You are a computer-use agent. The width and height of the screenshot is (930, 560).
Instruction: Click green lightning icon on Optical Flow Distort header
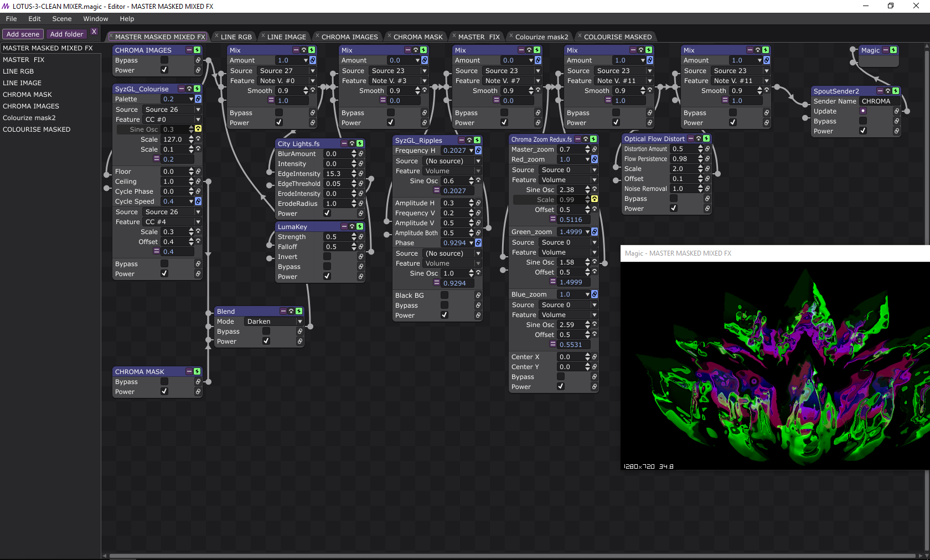(x=706, y=138)
